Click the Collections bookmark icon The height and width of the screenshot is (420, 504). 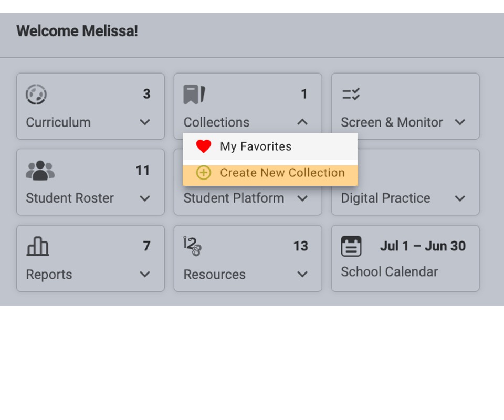pos(194,94)
